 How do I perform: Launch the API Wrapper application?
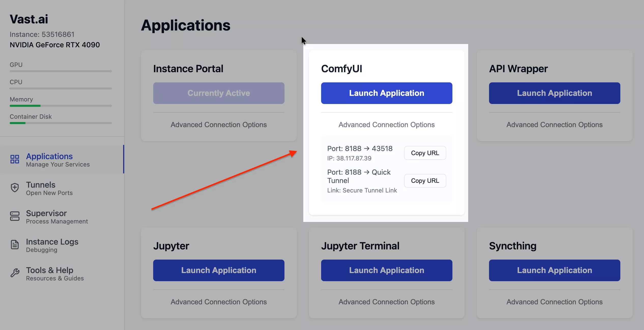pyautogui.click(x=554, y=93)
